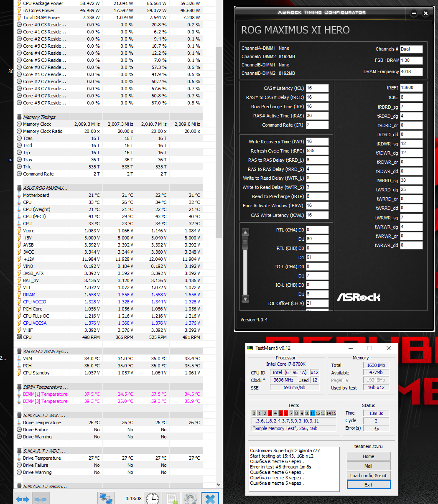The height and width of the screenshot is (504, 438).
Task: Click the RTL list slider thumb in Timing Configurator
Action: (x=245, y=243)
